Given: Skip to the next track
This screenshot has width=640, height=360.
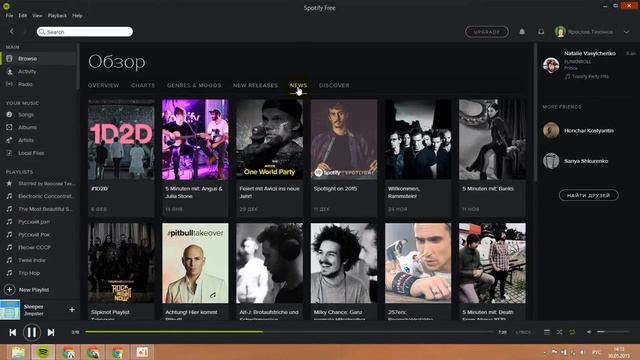Looking at the screenshot, I should (51, 333).
